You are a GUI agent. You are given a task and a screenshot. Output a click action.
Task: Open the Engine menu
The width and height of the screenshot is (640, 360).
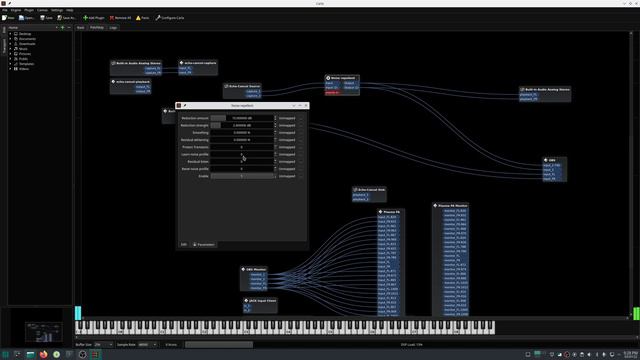click(16, 10)
